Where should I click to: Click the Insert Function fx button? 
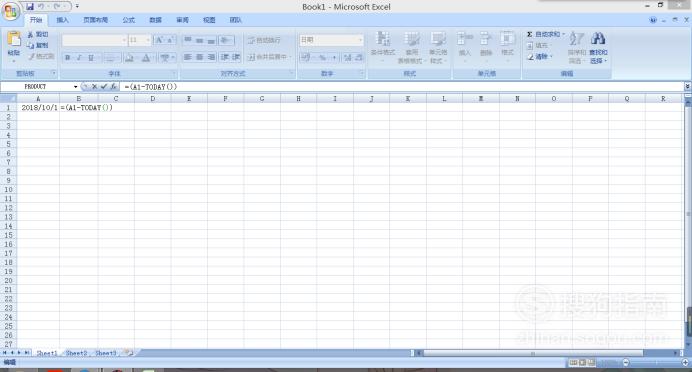(x=113, y=87)
